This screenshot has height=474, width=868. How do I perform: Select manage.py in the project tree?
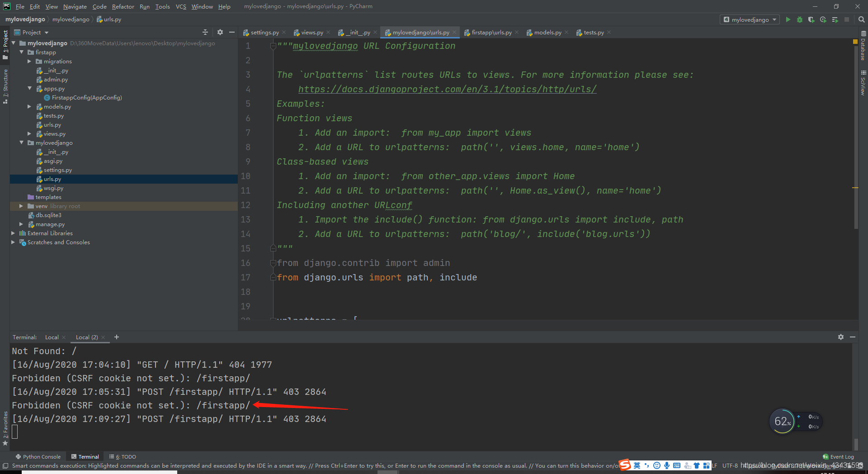50,224
